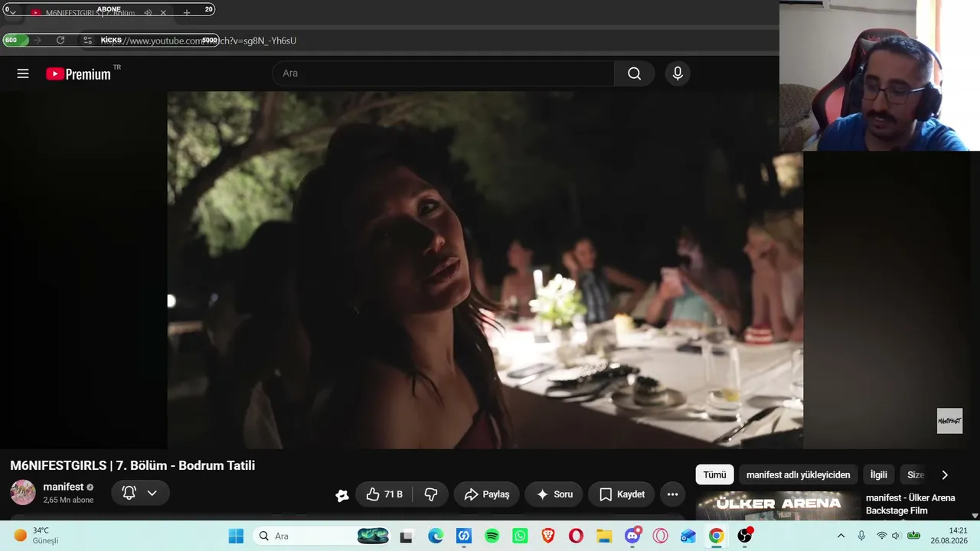Open Spotify from the taskbar
Screen dimensions: 980x551
[492, 536]
